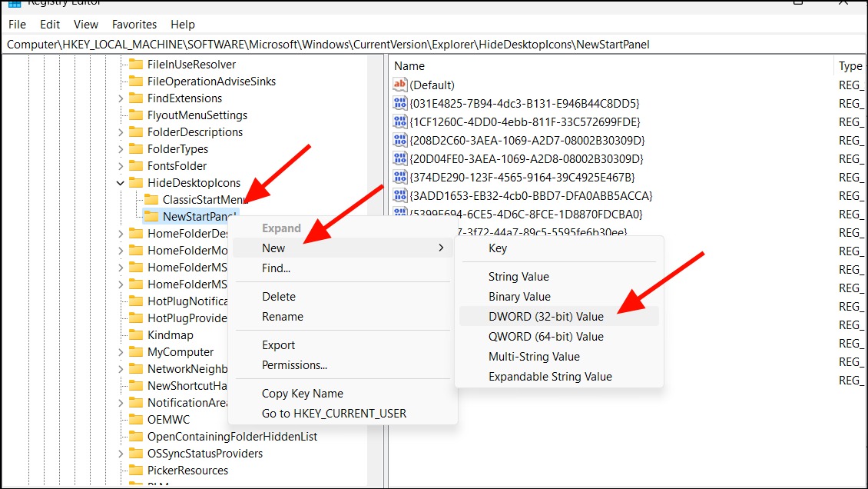The image size is (868, 489).
Task: Expand the NetworkNeighborhood key
Action: pos(121,369)
